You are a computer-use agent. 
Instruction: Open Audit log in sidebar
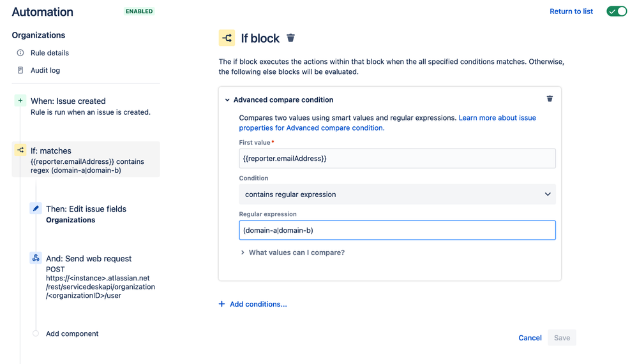click(x=45, y=70)
